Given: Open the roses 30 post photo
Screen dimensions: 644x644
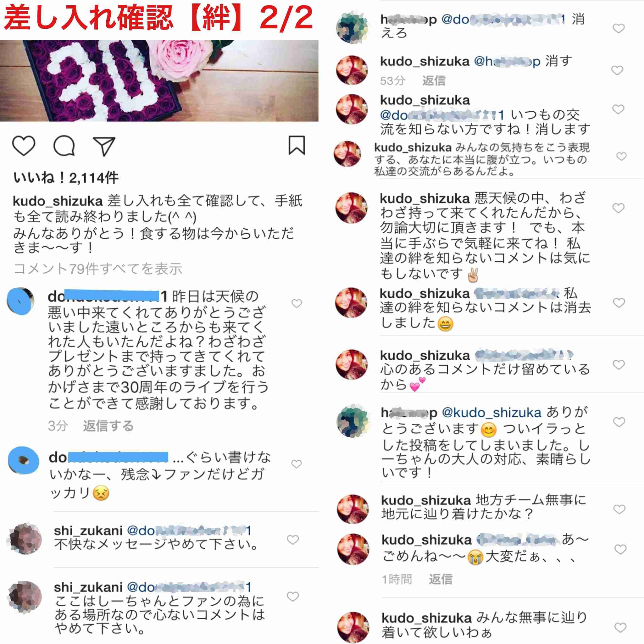Looking at the screenshot, I should coord(159,81).
